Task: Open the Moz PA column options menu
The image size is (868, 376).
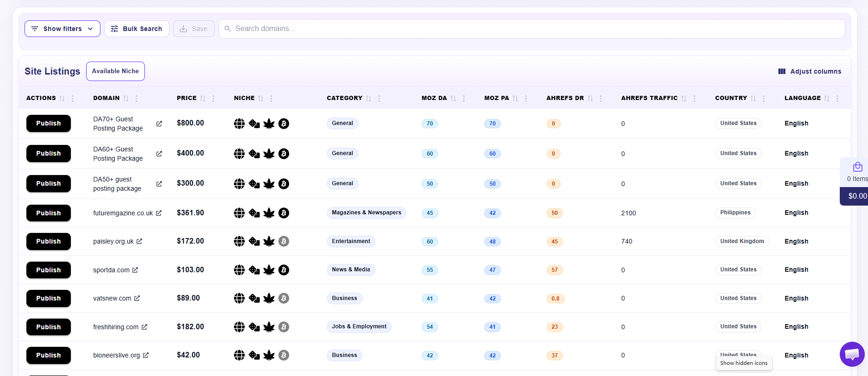Action: (526, 99)
